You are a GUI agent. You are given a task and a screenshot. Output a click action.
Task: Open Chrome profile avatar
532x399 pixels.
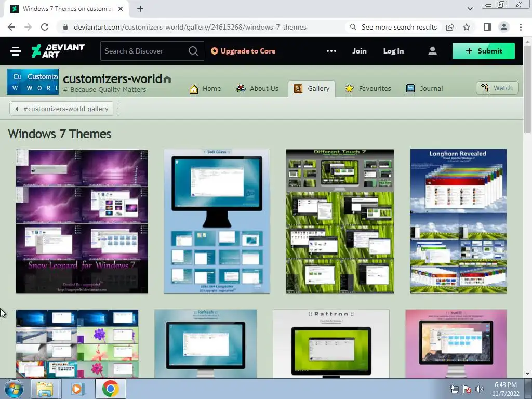(x=504, y=27)
